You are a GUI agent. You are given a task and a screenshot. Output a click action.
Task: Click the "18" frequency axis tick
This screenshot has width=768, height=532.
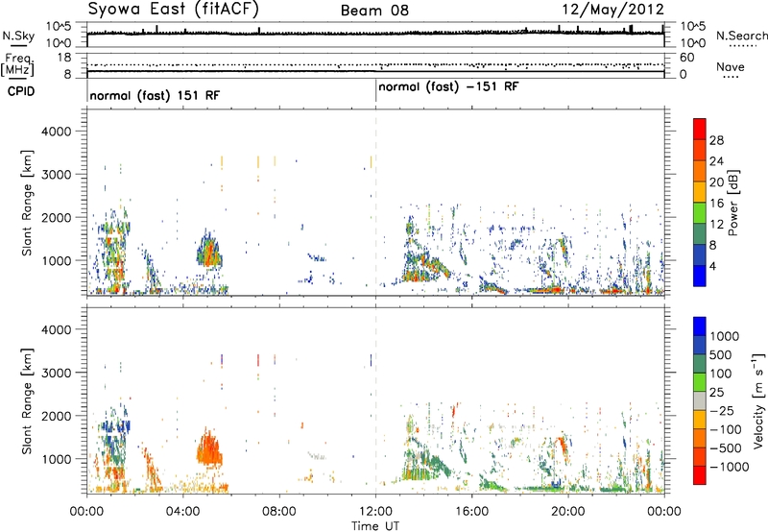64,58
